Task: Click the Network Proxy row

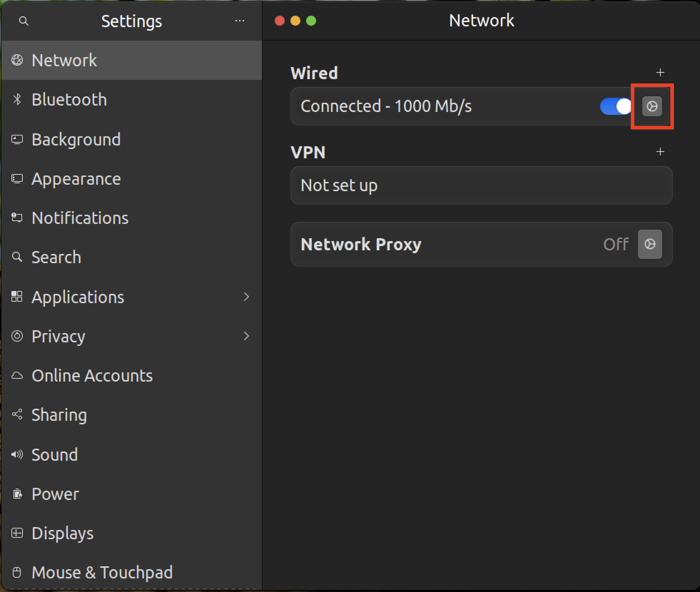Action: (x=428, y=244)
